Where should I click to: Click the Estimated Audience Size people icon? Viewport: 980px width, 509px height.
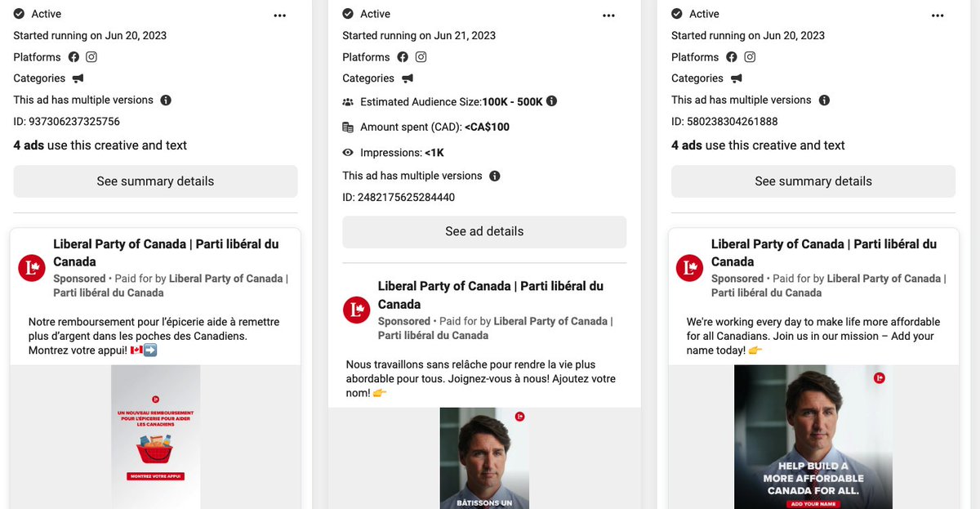coord(348,102)
